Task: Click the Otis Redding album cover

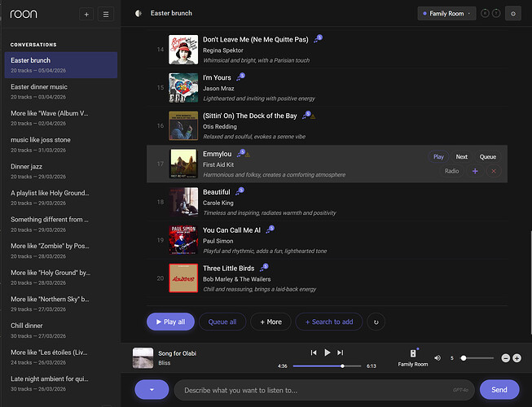Action: pos(183,125)
